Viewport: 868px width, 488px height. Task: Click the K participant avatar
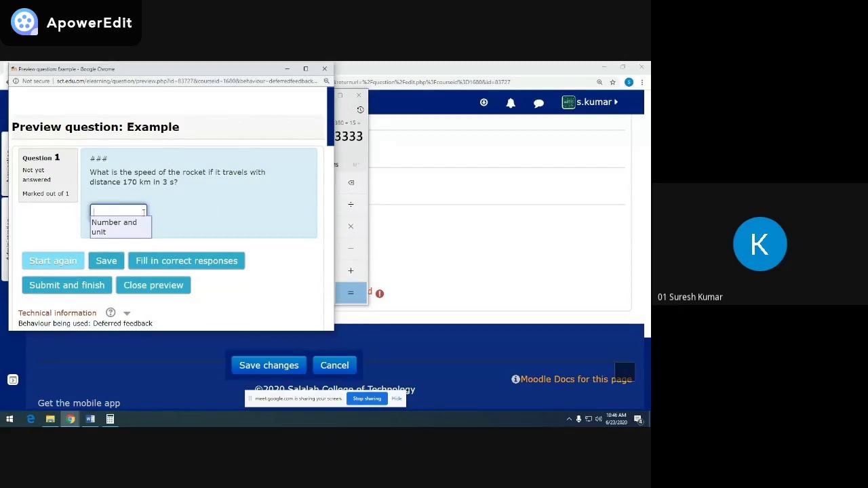pyautogui.click(x=759, y=244)
